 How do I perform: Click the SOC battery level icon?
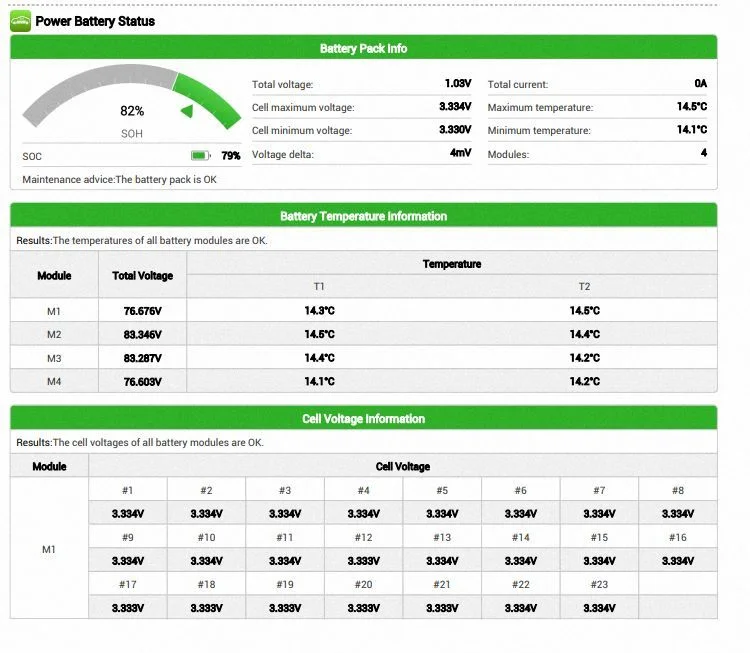[200, 155]
